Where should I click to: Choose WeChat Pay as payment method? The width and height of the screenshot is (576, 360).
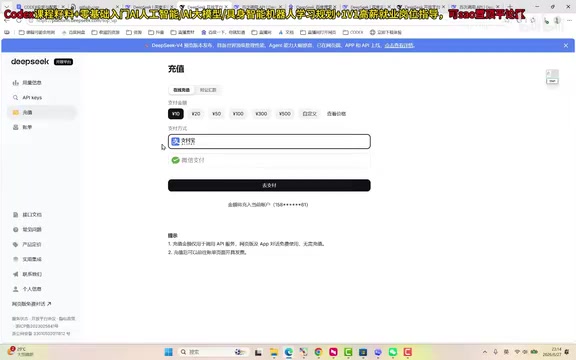269,160
